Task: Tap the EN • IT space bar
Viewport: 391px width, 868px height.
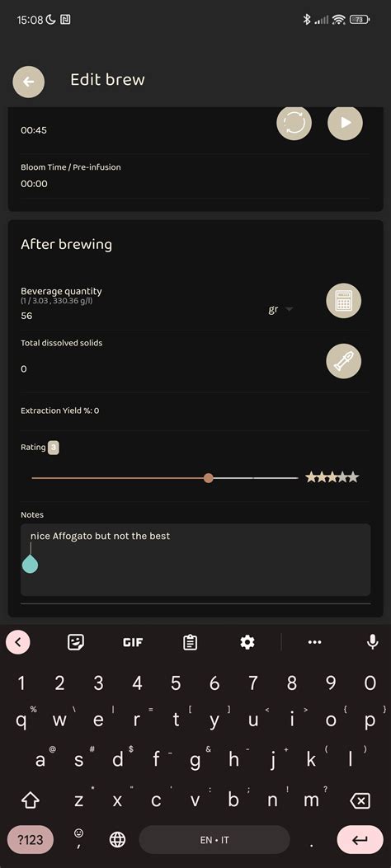Action: coord(214,840)
